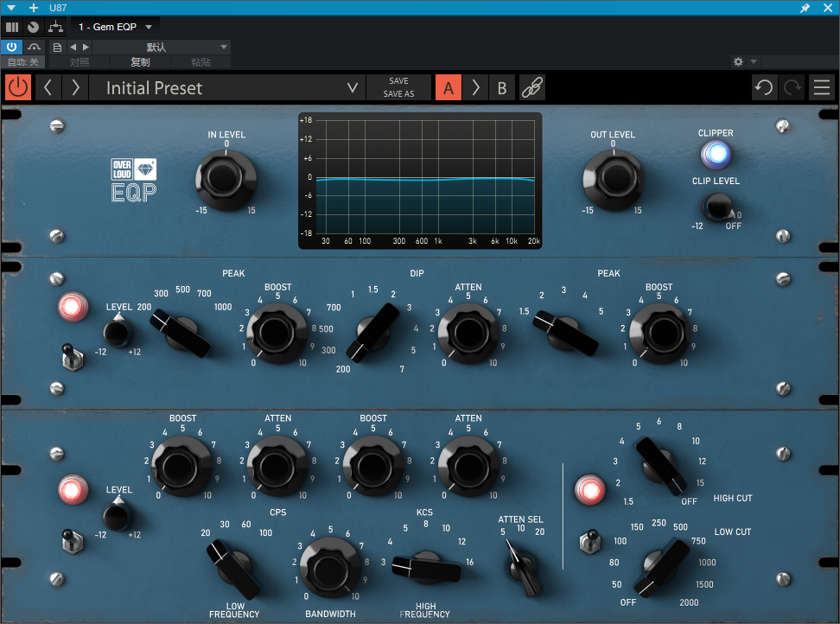Load the next preset beside Initial Preset
The image size is (840, 624).
coord(75,87)
